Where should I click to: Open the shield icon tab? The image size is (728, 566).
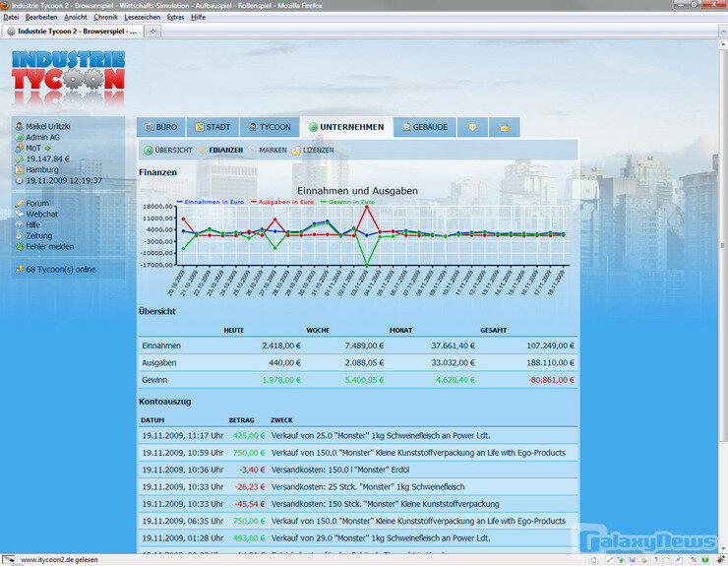pos(472,127)
